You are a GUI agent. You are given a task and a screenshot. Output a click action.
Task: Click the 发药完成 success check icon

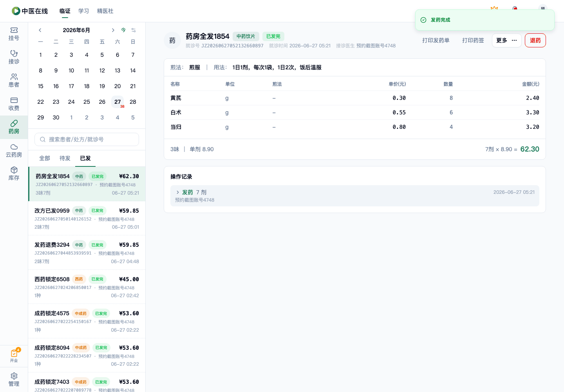pyautogui.click(x=423, y=20)
